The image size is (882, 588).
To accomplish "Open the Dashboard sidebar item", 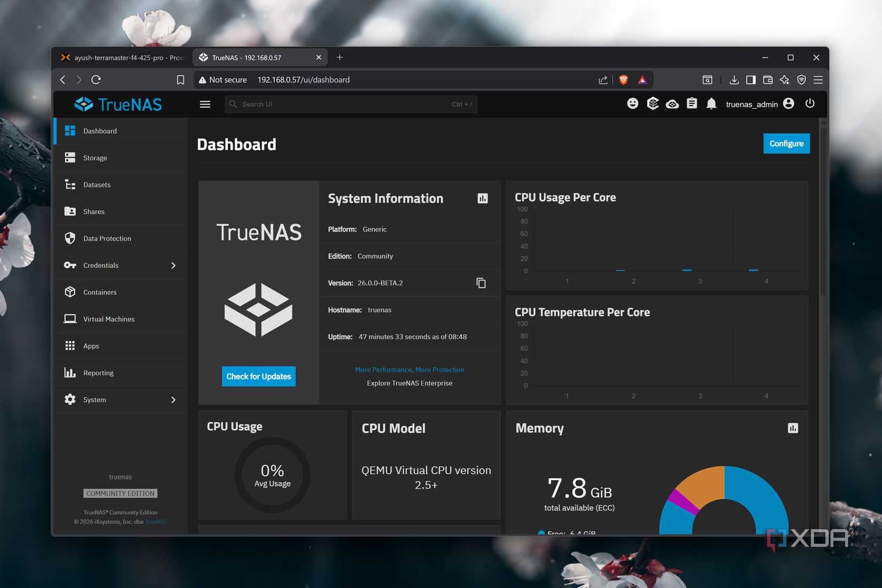I will (x=121, y=131).
